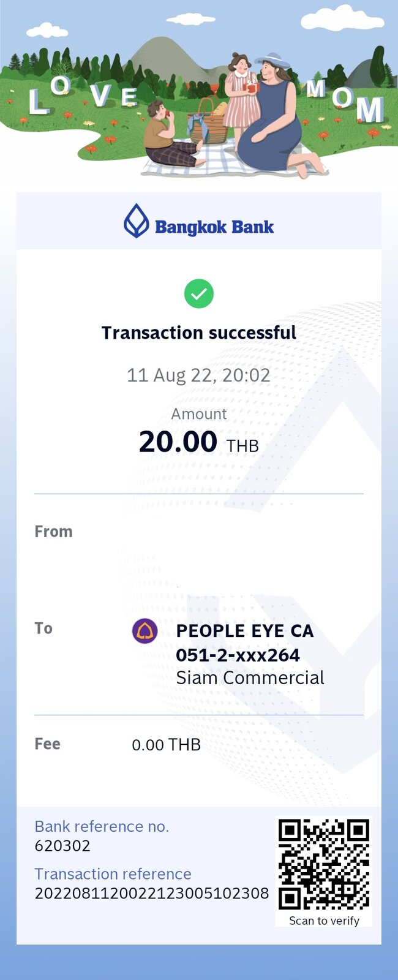This screenshot has height=980, width=398.
Task: Select bank reference number 620302
Action: pyautogui.click(x=62, y=846)
